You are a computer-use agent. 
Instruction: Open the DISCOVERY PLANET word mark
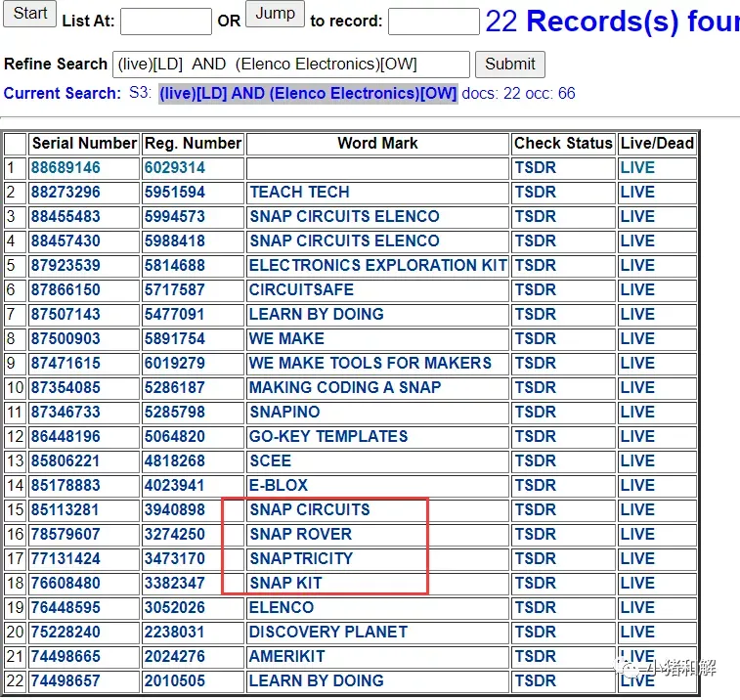[x=328, y=632]
